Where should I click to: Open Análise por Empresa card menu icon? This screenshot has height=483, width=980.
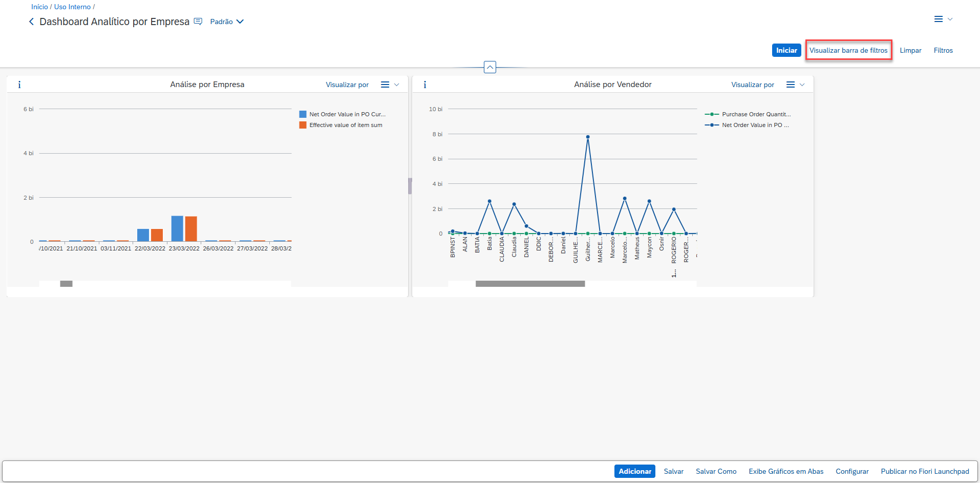(x=389, y=85)
